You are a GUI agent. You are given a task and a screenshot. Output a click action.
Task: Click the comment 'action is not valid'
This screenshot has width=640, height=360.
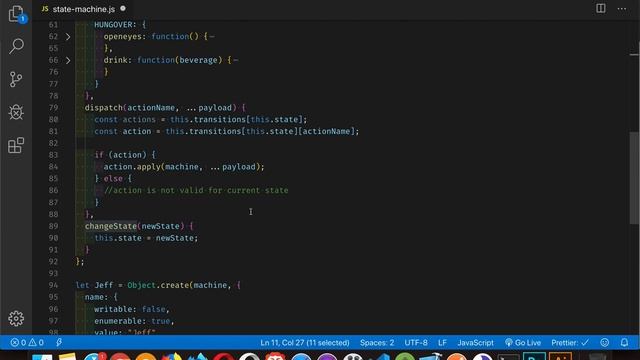coord(196,191)
